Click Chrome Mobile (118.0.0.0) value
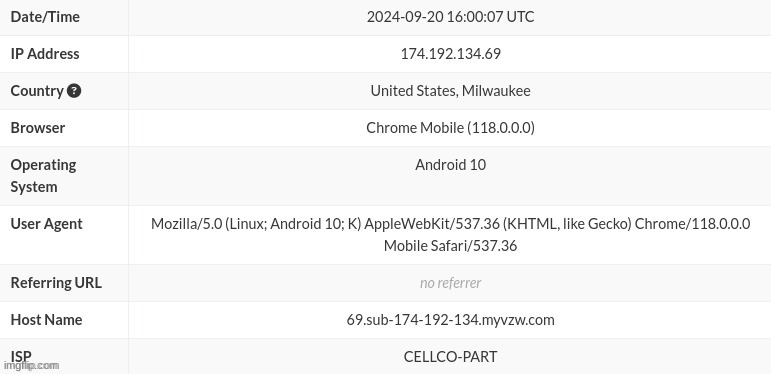The image size is (771, 374). 450,128
